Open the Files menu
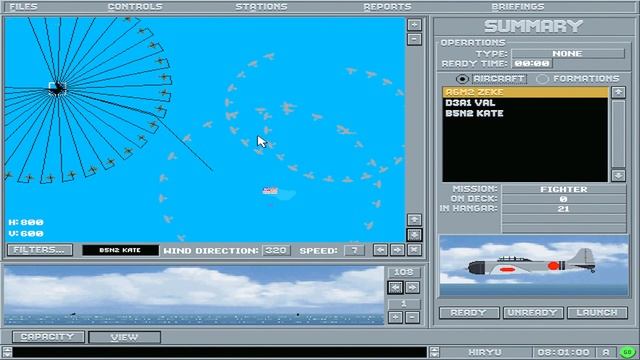The height and width of the screenshot is (360, 640). [24, 7]
